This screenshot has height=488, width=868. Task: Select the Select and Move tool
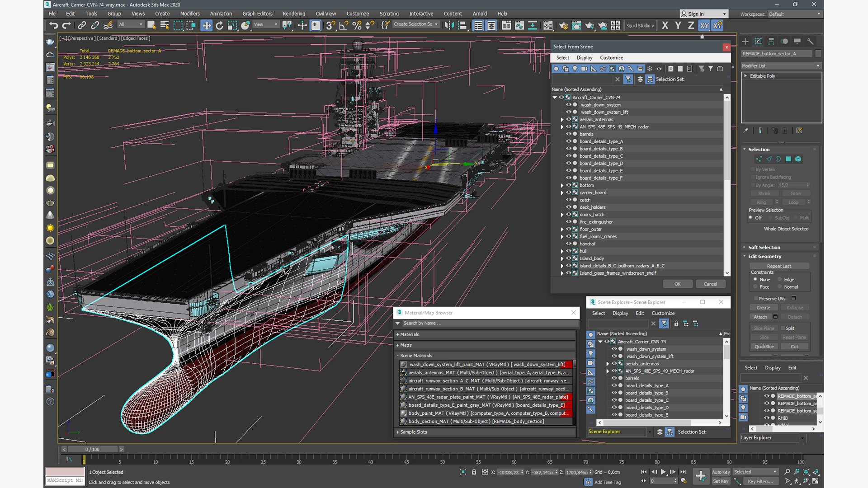click(x=206, y=25)
